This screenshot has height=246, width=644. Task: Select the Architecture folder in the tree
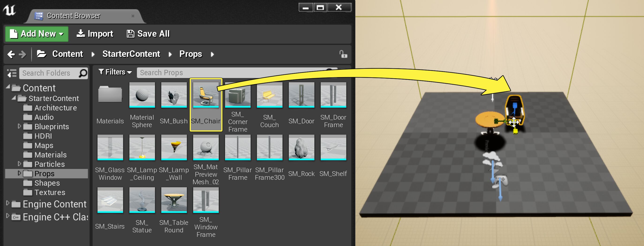coord(55,108)
